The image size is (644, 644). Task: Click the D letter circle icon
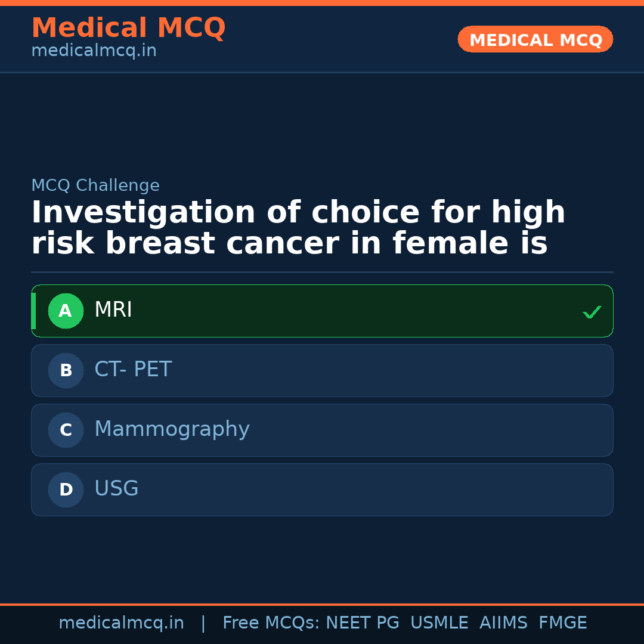pos(66,490)
